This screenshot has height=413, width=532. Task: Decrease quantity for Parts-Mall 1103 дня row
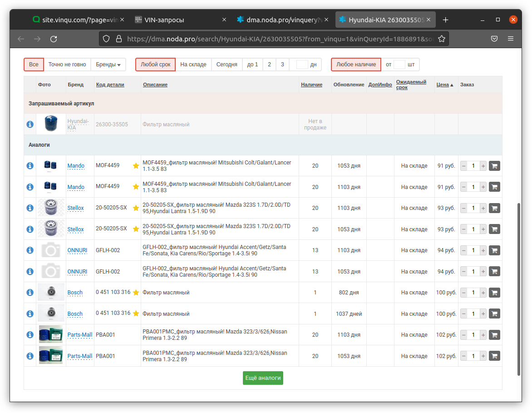pos(463,335)
